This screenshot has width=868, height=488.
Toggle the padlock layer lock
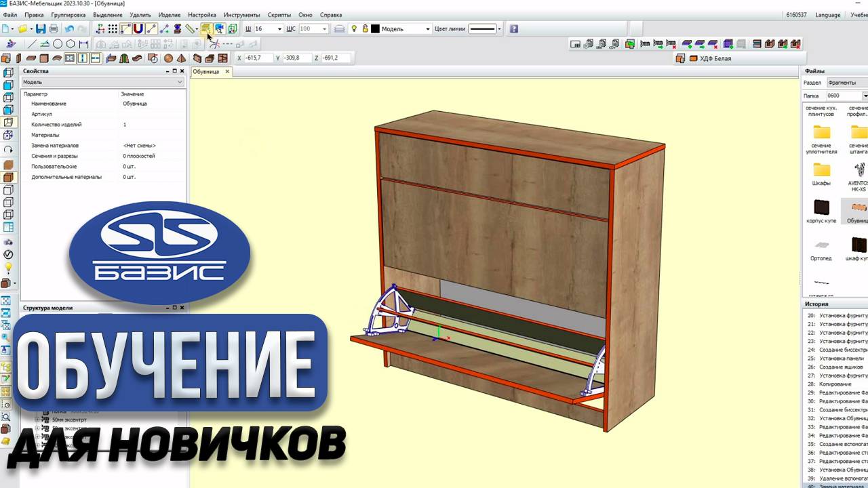coord(365,29)
